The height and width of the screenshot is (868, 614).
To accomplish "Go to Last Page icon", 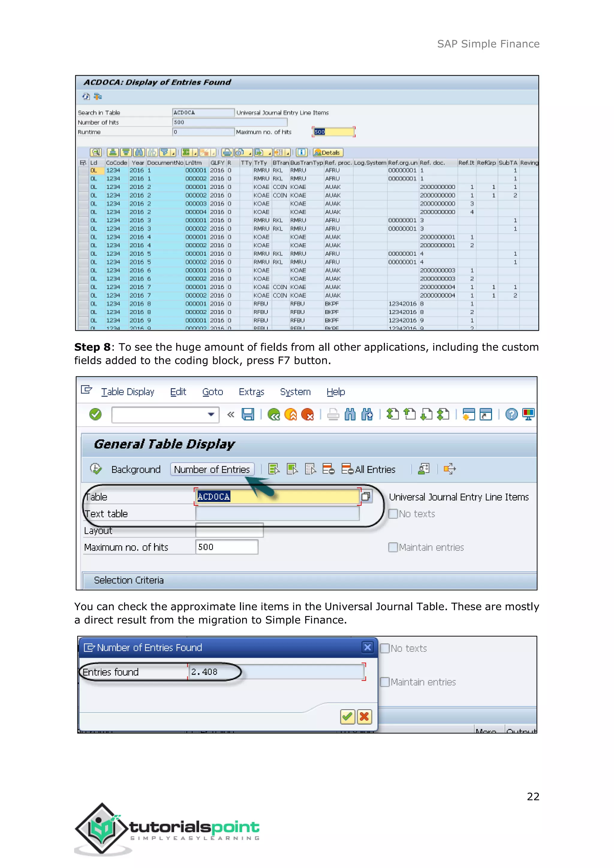I will coord(443,414).
